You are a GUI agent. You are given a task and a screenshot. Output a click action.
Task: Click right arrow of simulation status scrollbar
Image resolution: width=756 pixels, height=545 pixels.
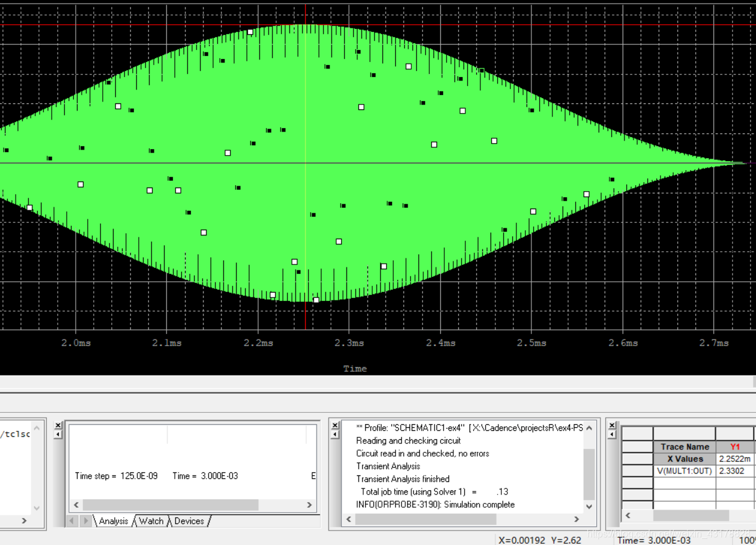pyautogui.click(x=310, y=505)
